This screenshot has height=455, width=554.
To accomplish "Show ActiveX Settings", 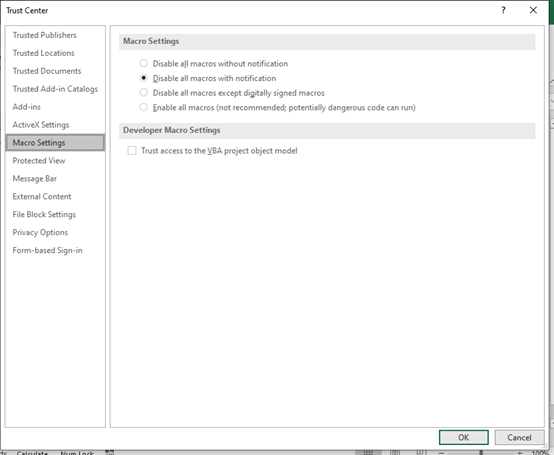I will point(41,125).
